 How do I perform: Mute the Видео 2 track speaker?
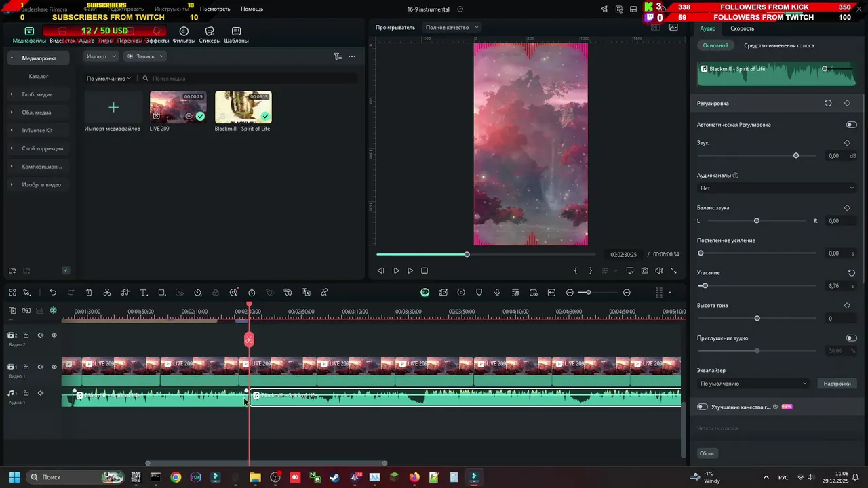(40, 335)
